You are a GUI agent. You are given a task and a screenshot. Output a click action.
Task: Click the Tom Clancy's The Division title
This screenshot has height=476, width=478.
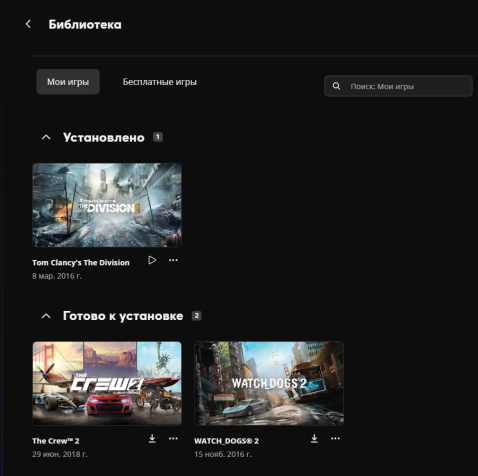tap(81, 263)
